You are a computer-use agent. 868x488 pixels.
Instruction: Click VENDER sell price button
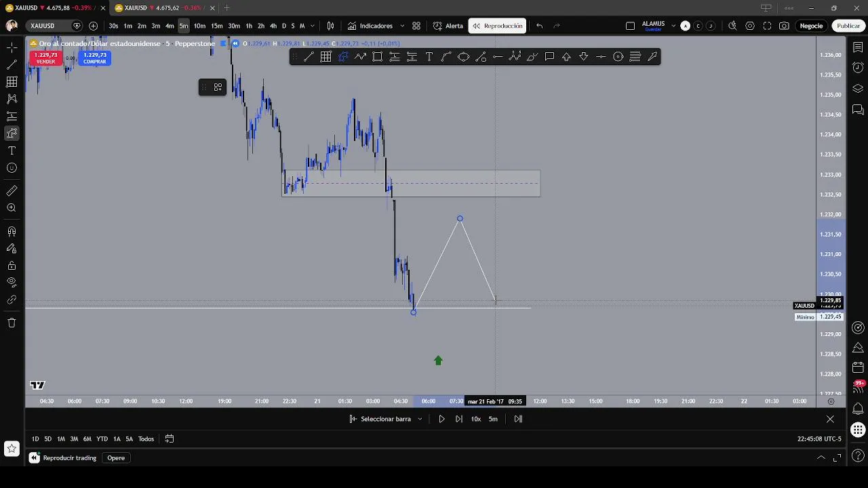[45, 58]
